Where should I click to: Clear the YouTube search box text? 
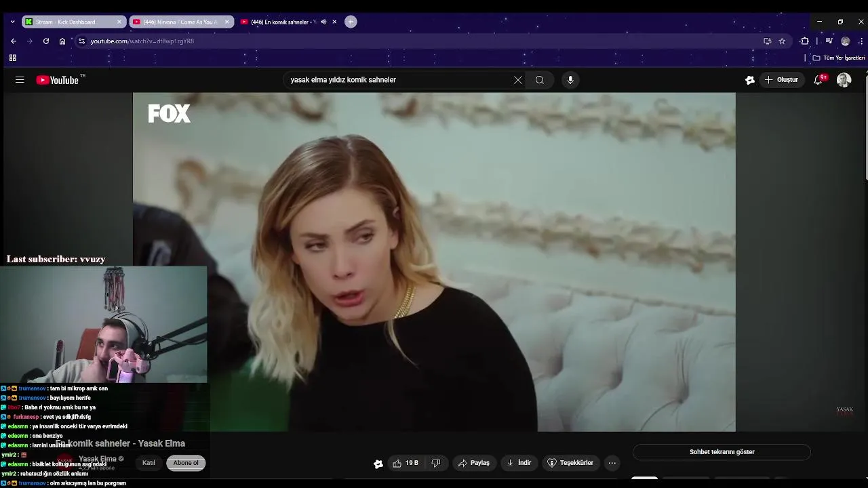coord(518,80)
